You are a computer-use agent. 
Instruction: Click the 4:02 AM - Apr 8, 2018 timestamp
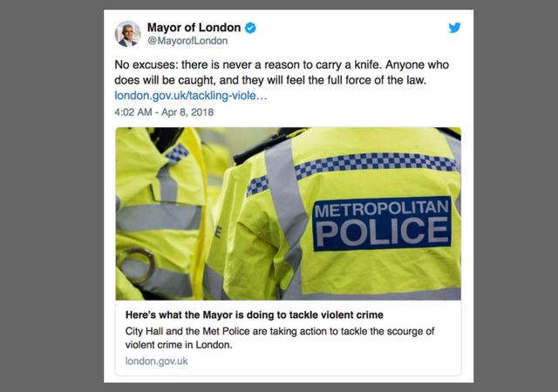[x=164, y=112]
